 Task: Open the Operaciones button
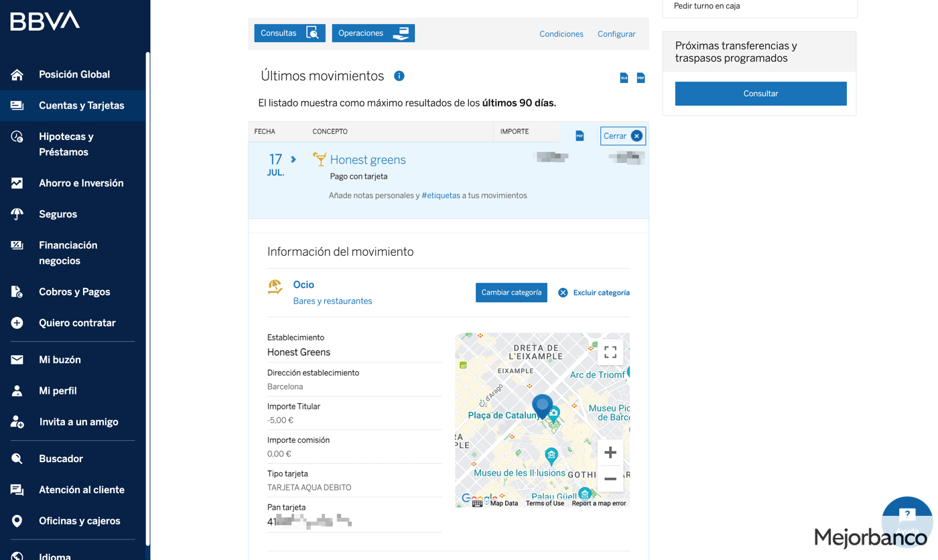373,33
